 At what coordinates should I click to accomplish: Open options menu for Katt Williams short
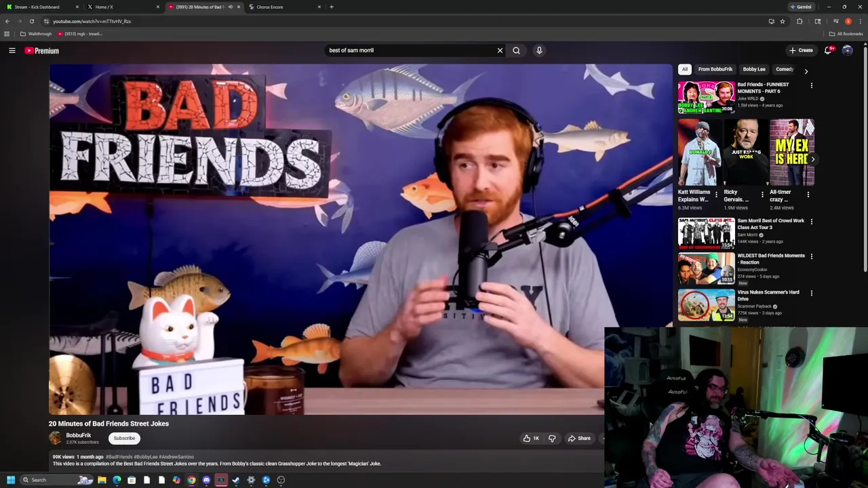click(716, 195)
